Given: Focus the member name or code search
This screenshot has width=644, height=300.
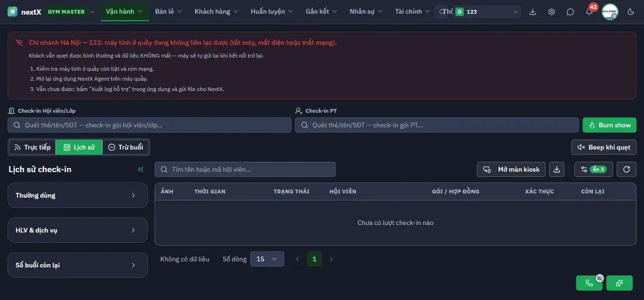Looking at the screenshot, I should point(245,170).
